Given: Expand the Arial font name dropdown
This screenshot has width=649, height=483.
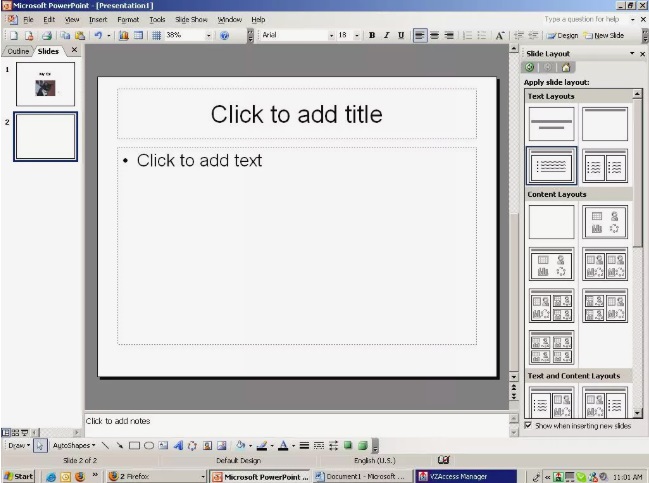Looking at the screenshot, I should pos(332,35).
